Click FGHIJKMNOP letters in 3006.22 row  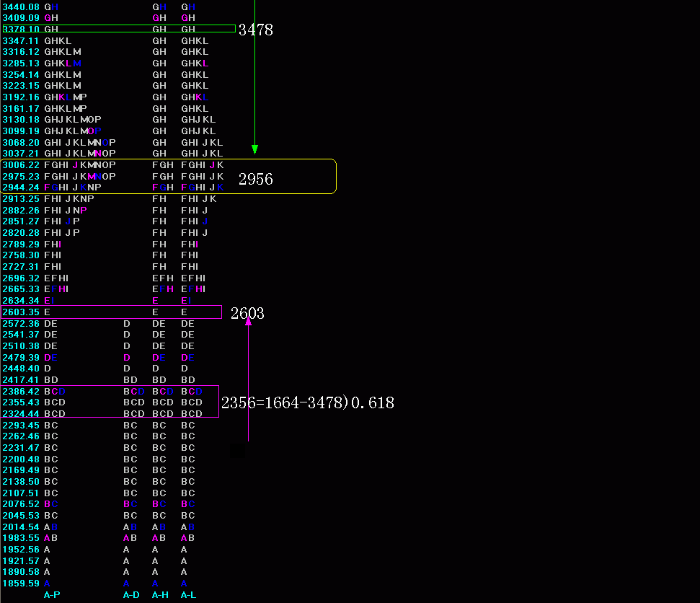80,165
